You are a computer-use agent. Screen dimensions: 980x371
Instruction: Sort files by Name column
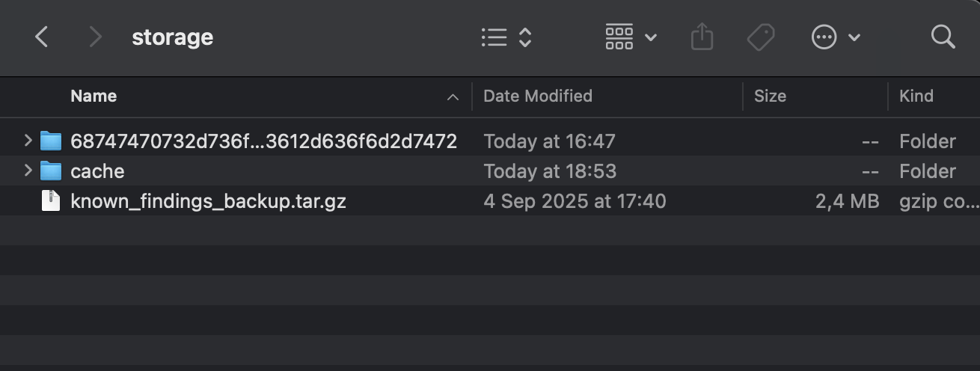tap(94, 96)
